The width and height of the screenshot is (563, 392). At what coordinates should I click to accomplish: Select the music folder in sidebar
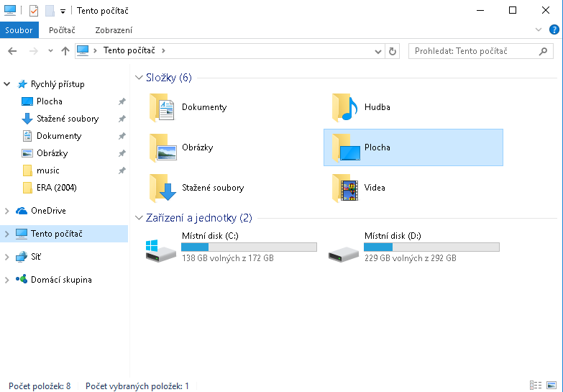(x=47, y=170)
